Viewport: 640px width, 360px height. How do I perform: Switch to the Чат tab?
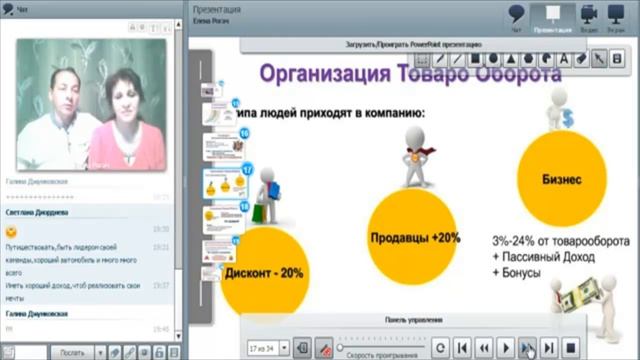(516, 18)
